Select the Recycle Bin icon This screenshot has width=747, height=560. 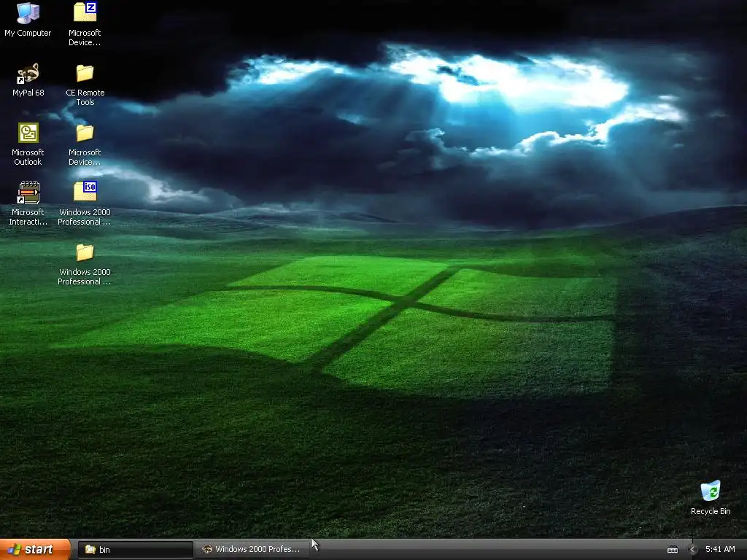pyautogui.click(x=711, y=497)
